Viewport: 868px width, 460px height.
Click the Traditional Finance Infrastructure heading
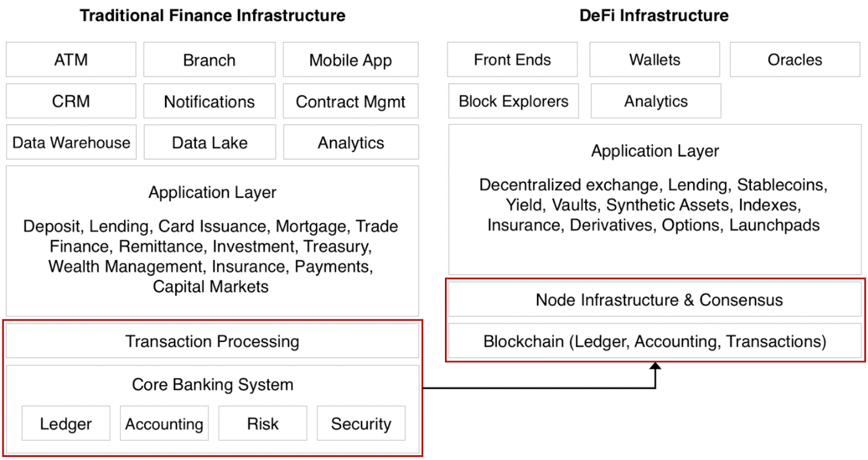(x=212, y=15)
